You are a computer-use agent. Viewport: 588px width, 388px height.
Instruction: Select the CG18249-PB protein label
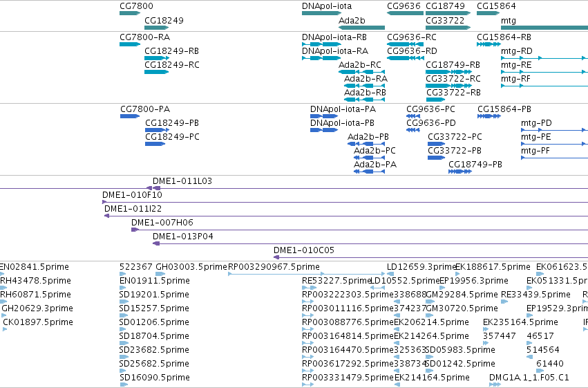click(172, 123)
